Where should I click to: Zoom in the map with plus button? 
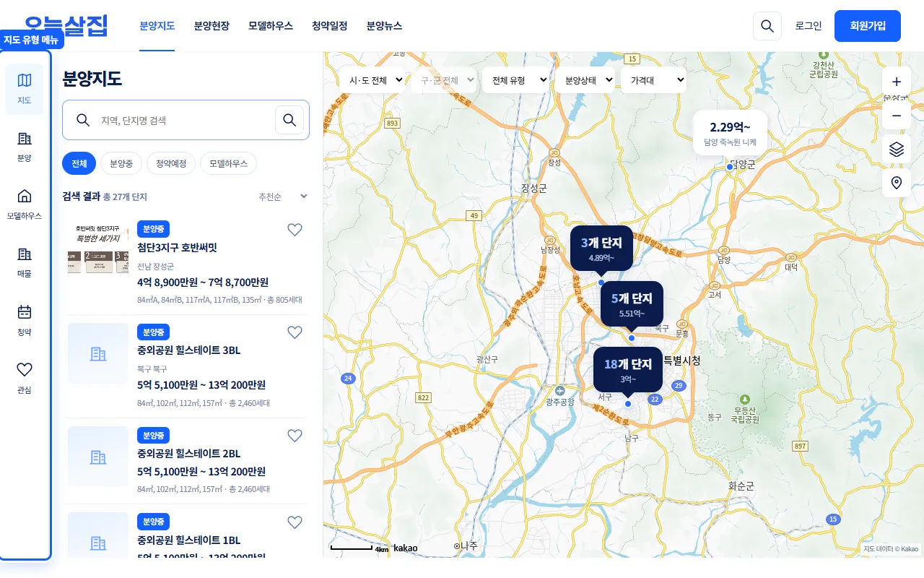click(x=897, y=82)
